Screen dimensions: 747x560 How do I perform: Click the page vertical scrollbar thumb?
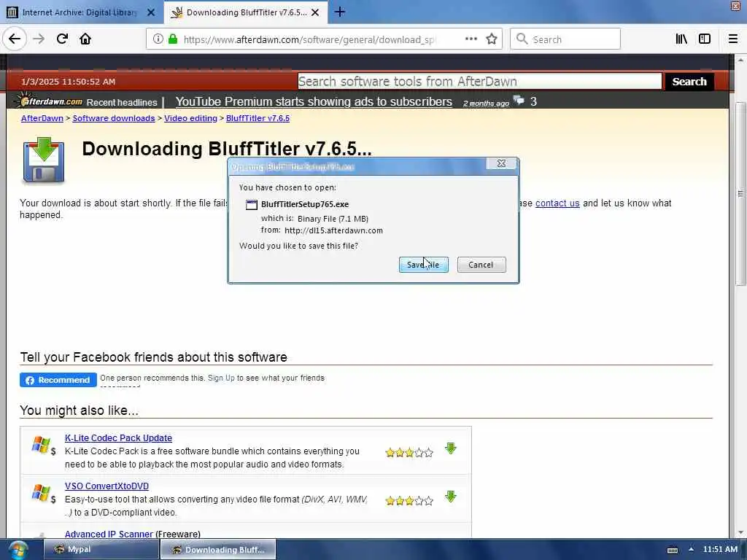click(740, 194)
